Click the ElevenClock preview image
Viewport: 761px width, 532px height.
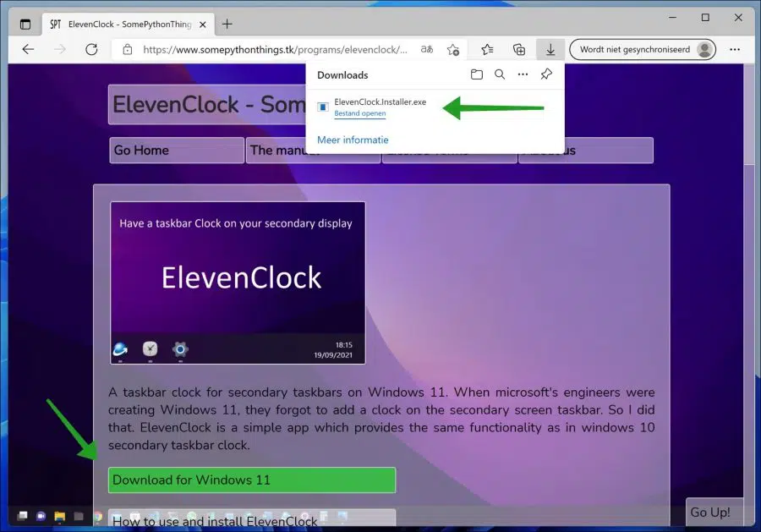[x=238, y=283]
